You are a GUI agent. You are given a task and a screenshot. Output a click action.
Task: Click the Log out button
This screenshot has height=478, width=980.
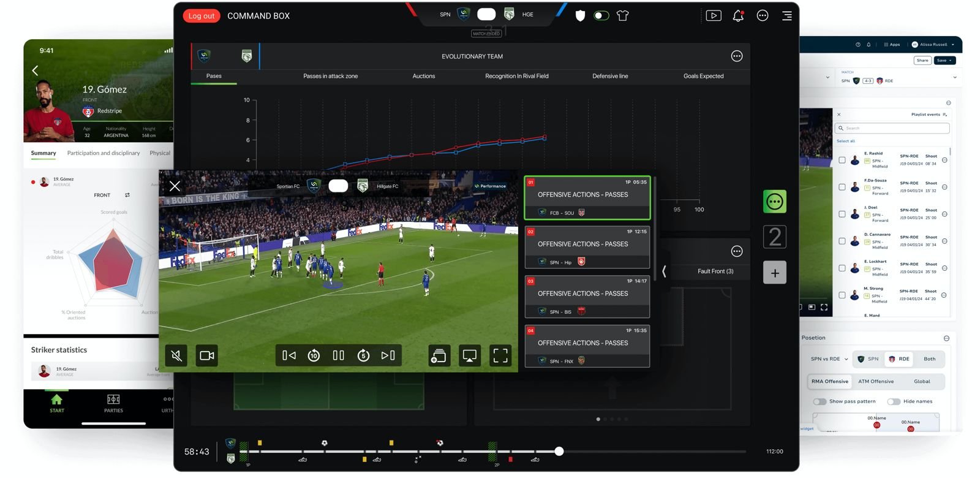pyautogui.click(x=202, y=16)
